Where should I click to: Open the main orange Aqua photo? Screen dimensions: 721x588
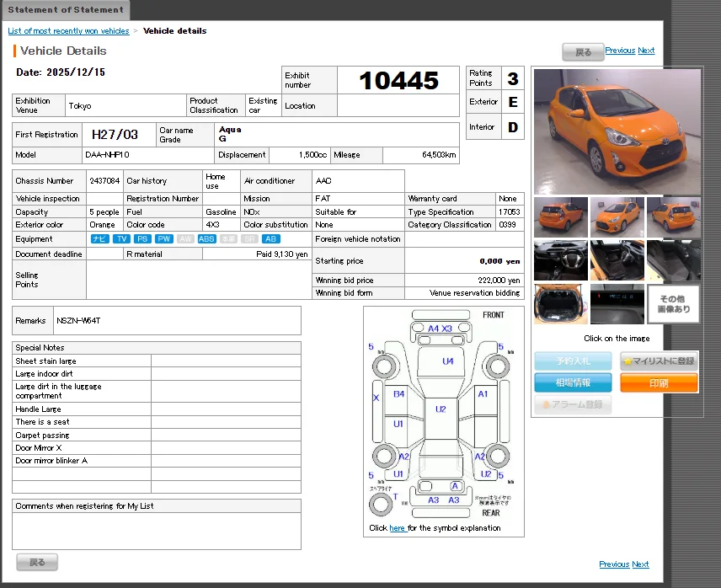pos(617,131)
